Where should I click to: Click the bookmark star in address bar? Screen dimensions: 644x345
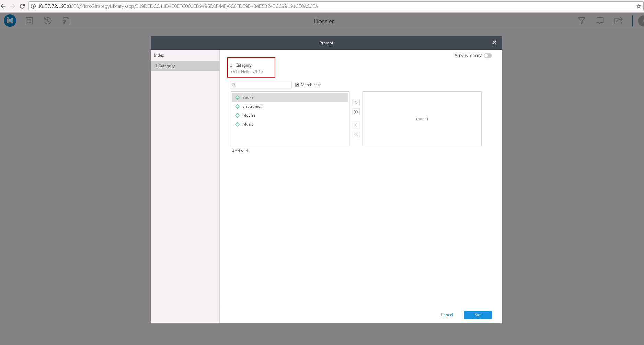[x=639, y=6]
